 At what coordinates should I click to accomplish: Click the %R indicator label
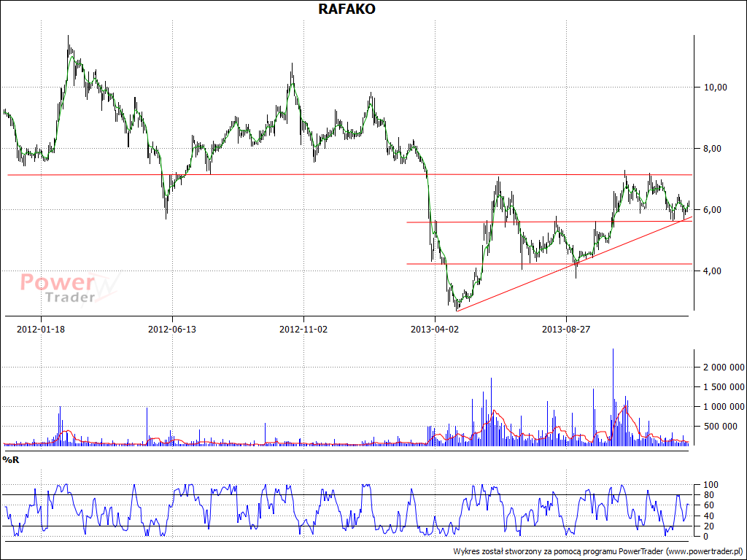coord(10,460)
